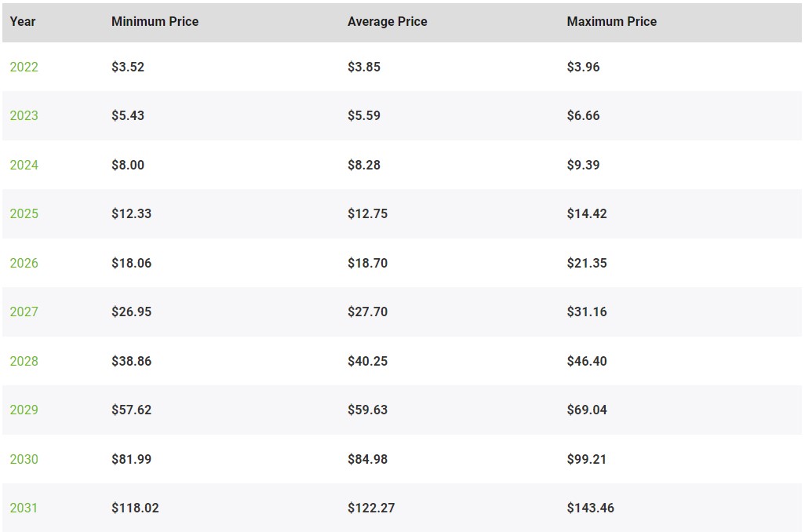
Task: Click the Maximum Price column header
Action: coord(611,21)
